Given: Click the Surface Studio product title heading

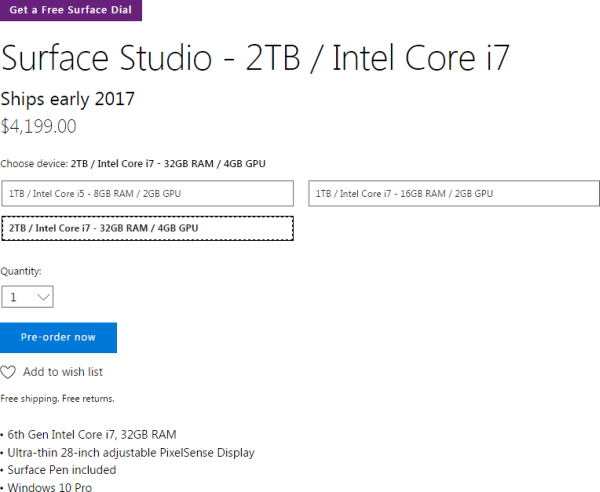Looking at the screenshot, I should coord(256,58).
